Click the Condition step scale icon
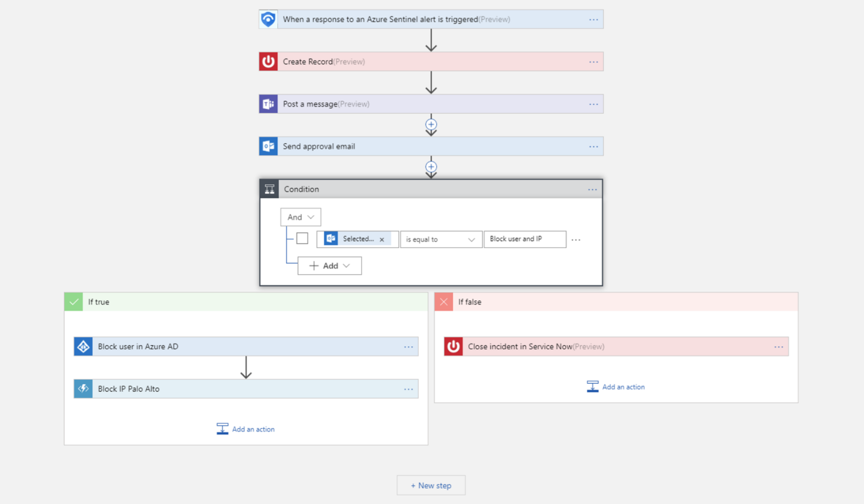Screen dimensions: 864x504 (269, 189)
